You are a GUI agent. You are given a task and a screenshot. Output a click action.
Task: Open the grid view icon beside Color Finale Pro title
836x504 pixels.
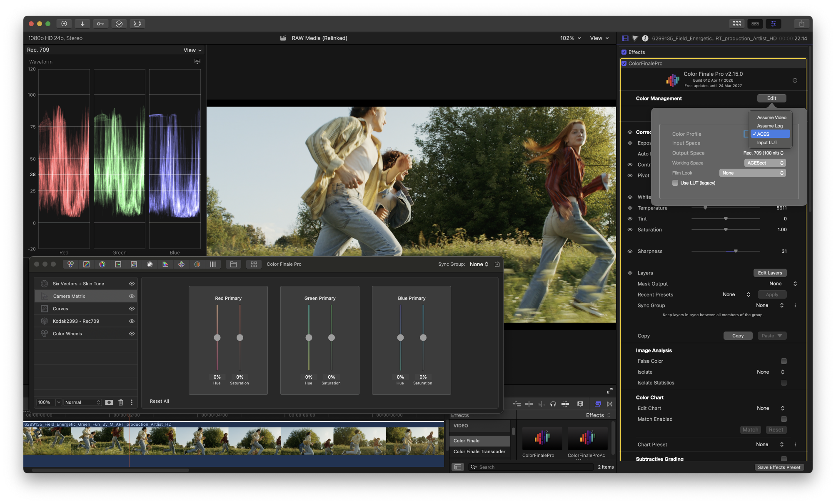click(x=254, y=264)
